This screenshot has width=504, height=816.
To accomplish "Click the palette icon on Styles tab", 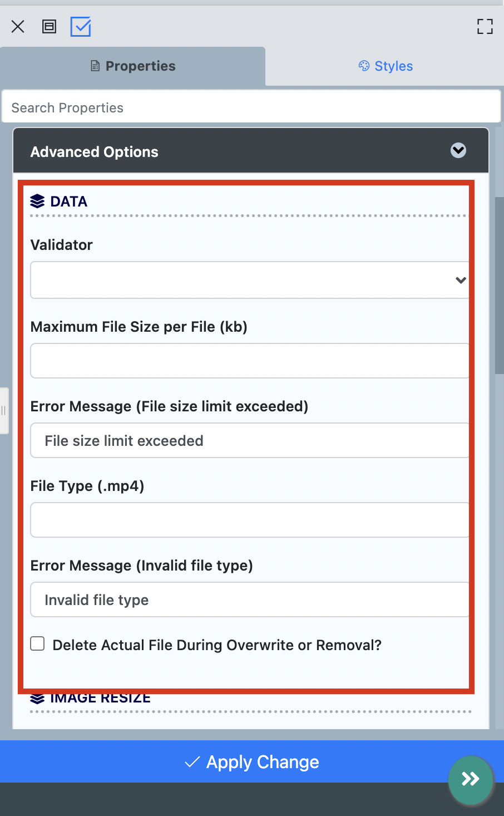I will (364, 66).
